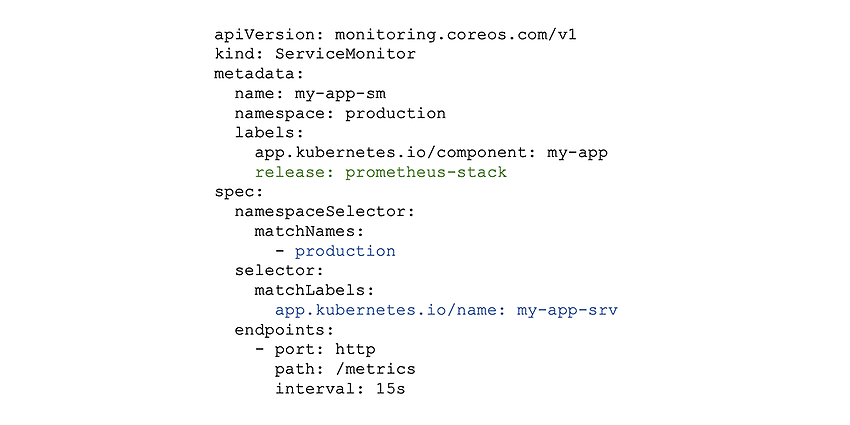Click the blue app.kubernetes.io/name text
This screenshot has height=425, width=850.
coord(391,311)
